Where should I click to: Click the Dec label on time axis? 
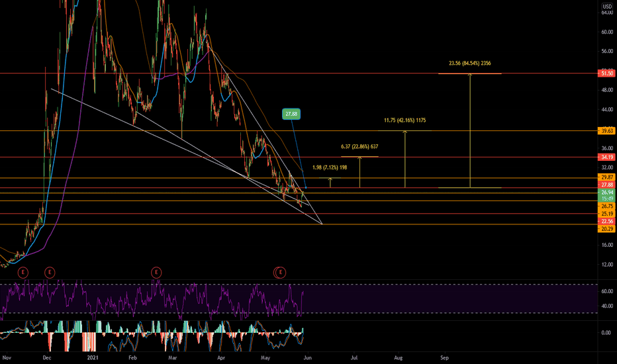point(47,358)
